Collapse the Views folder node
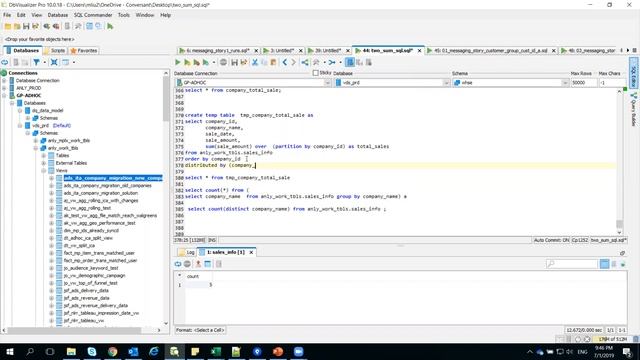 [44, 171]
